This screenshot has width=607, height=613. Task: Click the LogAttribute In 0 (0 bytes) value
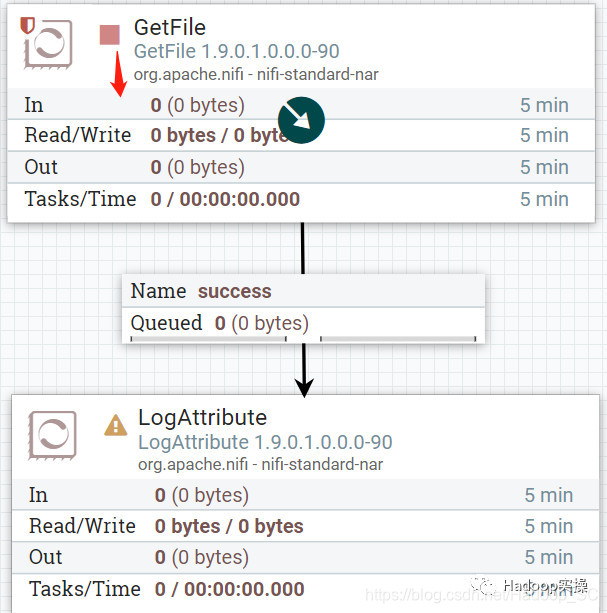[x=202, y=495]
